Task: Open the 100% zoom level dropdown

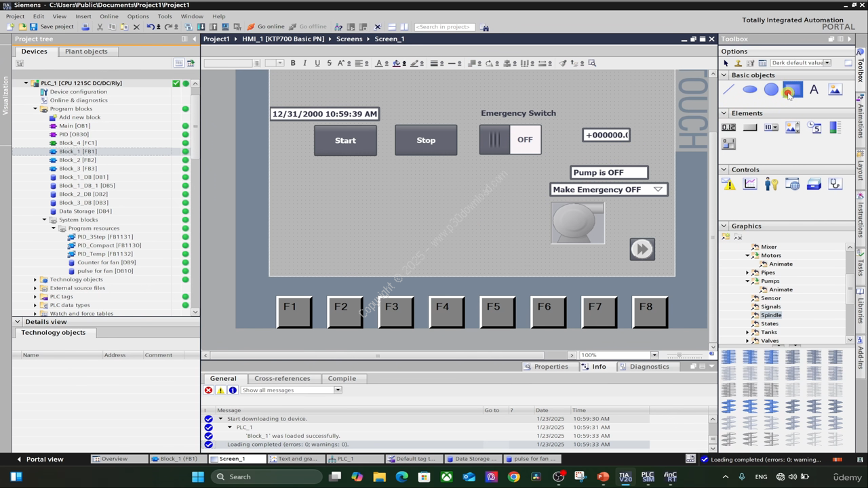Action: pos(654,355)
